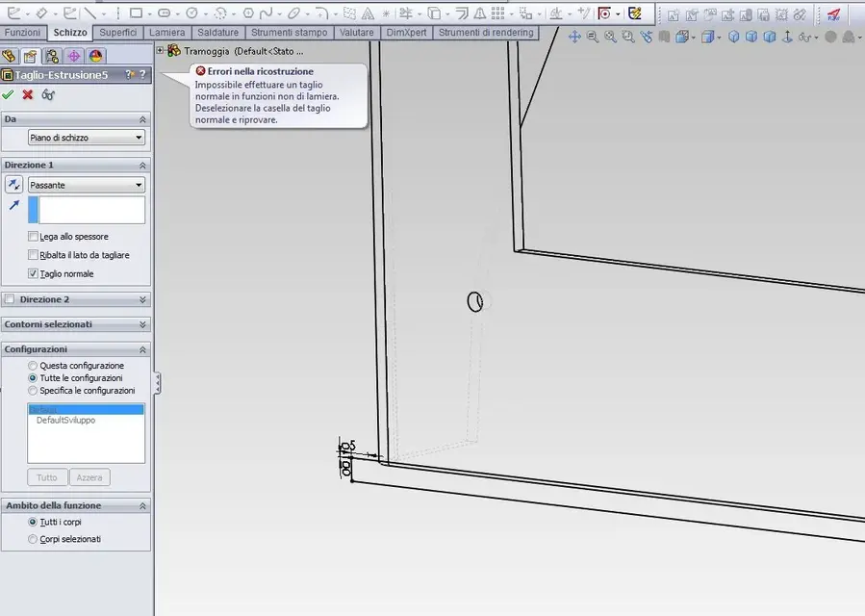Switch to the Lamiera tab
The width and height of the screenshot is (865, 616).
point(166,33)
